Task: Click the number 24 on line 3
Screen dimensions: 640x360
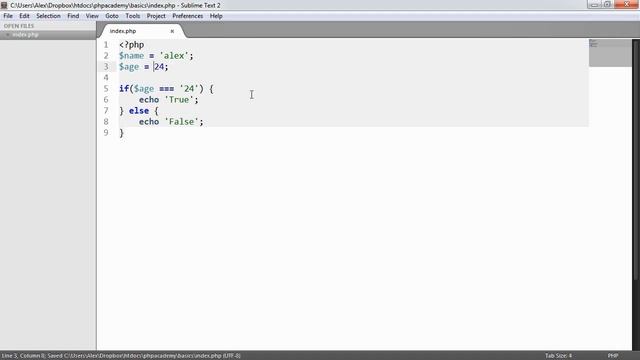Action: pyautogui.click(x=159, y=67)
